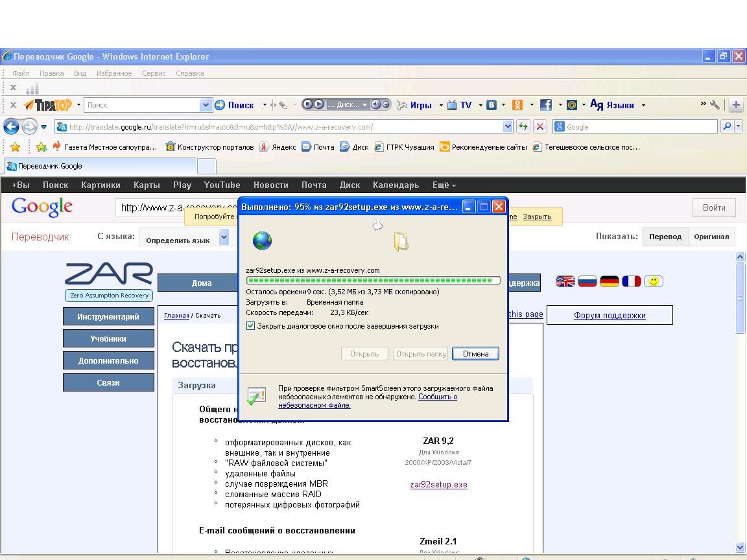Image resolution: width=747 pixels, height=560 pixels.
Task: Click the Stop loading red X icon
Action: point(539,126)
